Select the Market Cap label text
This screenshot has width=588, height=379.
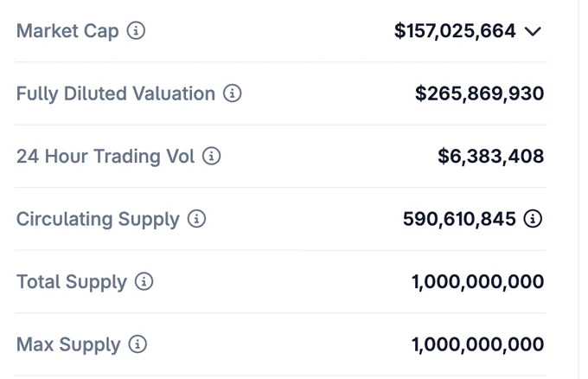pos(67,31)
